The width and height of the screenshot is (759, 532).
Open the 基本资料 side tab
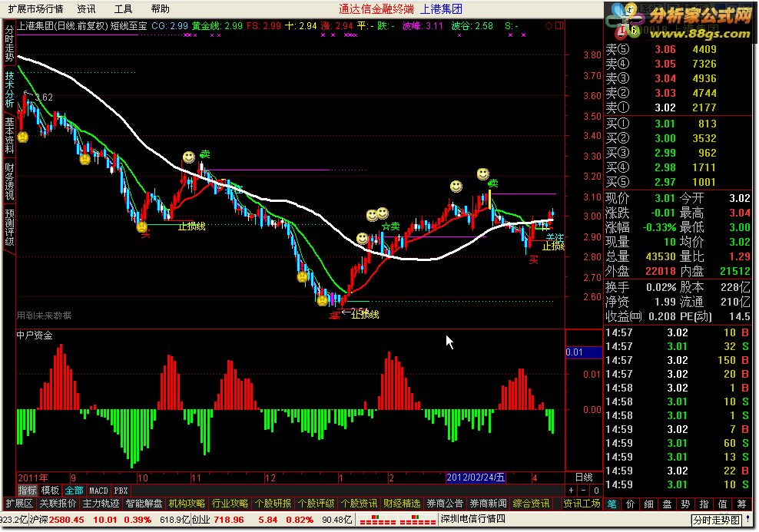tap(9, 135)
